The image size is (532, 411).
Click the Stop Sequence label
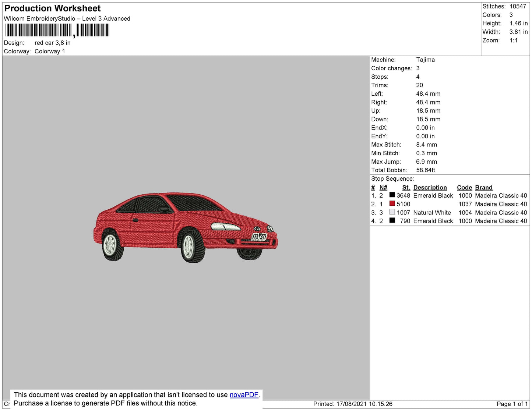coord(392,179)
